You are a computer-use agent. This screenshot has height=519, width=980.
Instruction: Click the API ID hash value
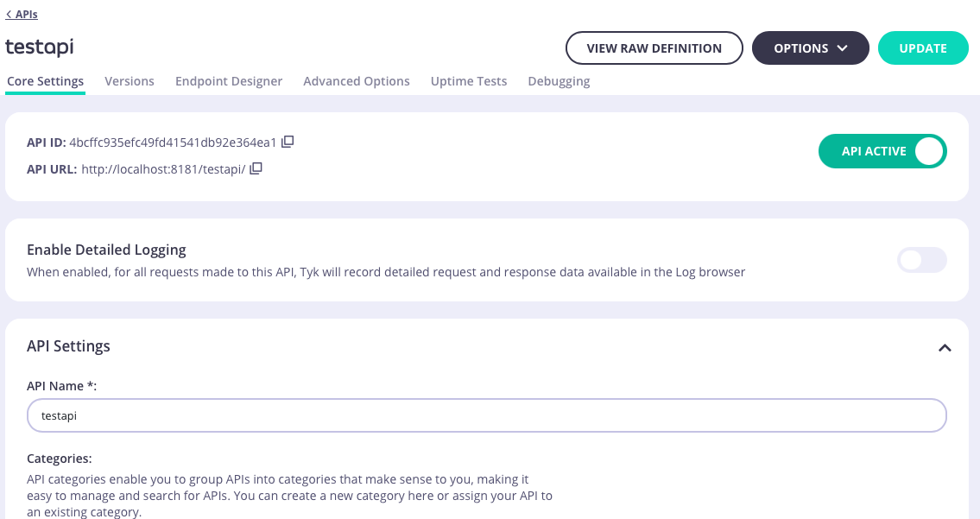point(173,142)
